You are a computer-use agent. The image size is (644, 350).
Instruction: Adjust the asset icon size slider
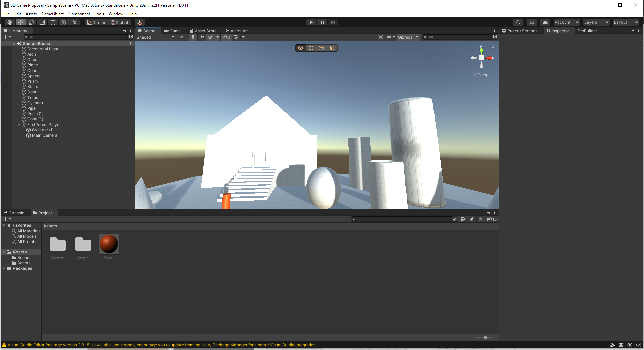click(x=485, y=338)
